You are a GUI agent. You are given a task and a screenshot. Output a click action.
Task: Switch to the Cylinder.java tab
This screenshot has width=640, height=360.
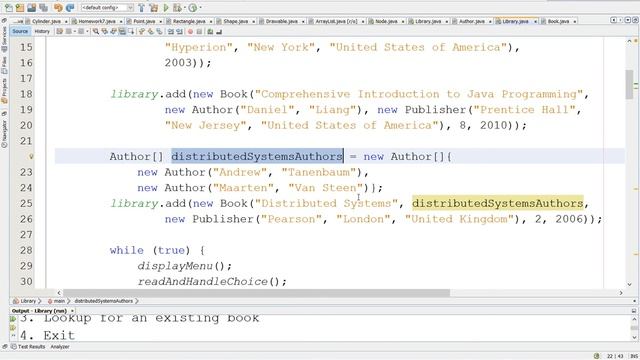[46, 21]
